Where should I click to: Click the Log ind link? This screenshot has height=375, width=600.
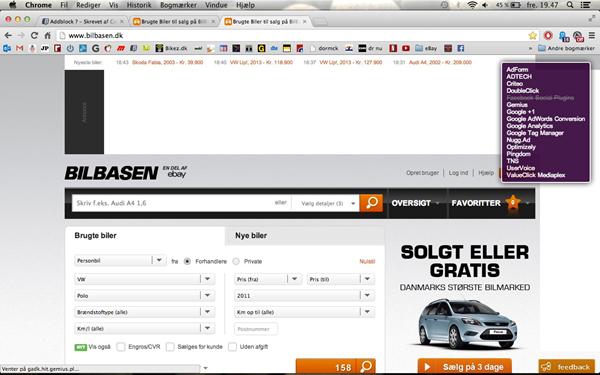pyautogui.click(x=458, y=173)
